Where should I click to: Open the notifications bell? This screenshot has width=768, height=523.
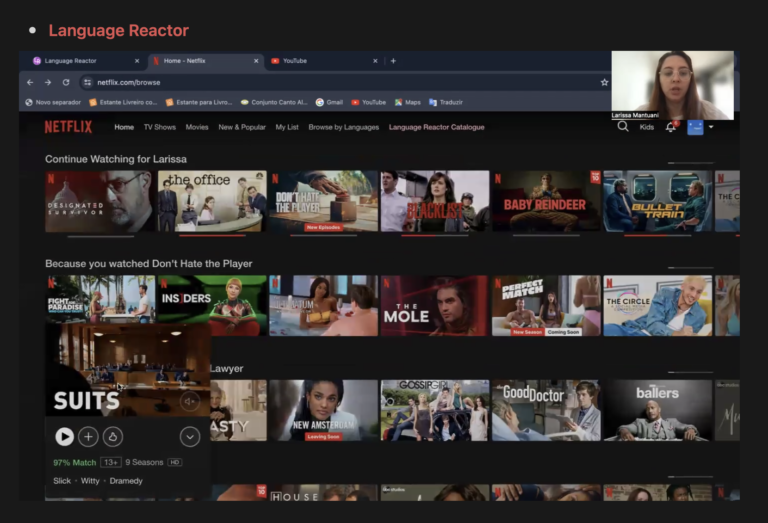[x=671, y=127]
